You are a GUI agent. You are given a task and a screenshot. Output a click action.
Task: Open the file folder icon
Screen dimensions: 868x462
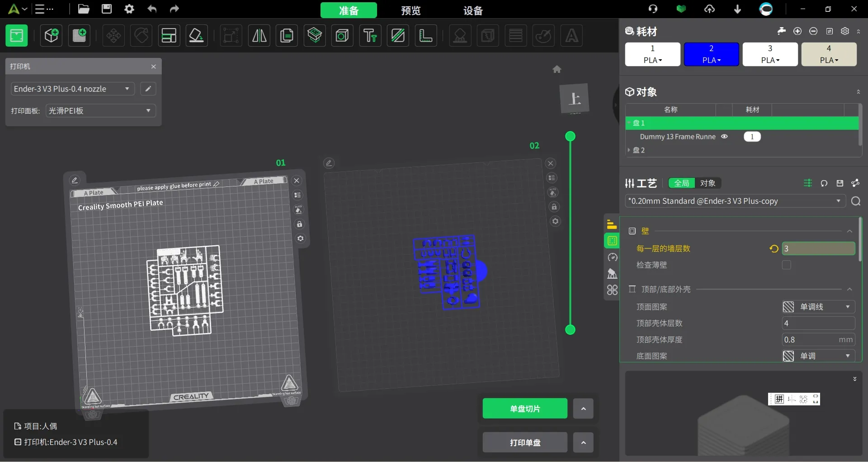[x=83, y=9]
